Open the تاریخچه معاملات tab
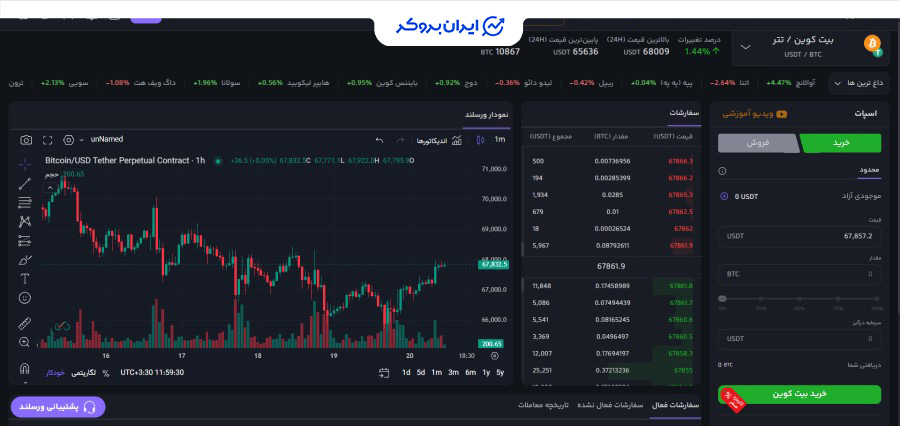900x426 pixels. click(543, 405)
